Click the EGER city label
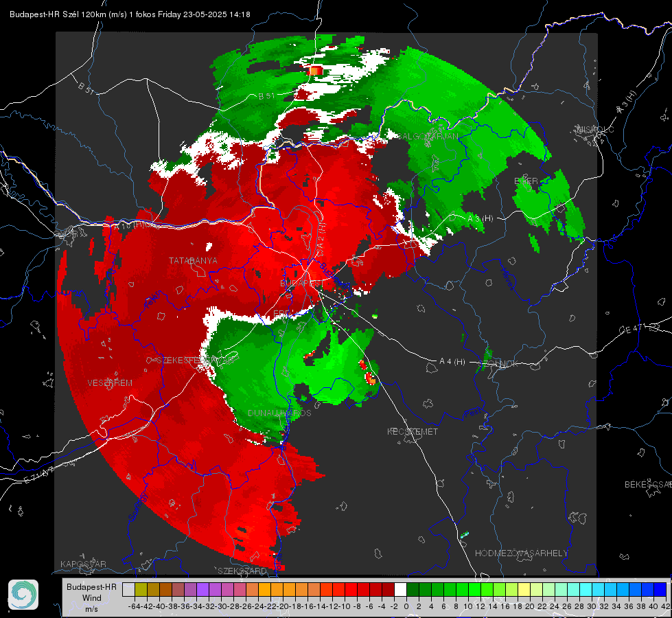Image resolution: width=672 pixels, height=618 pixels. coord(526,181)
